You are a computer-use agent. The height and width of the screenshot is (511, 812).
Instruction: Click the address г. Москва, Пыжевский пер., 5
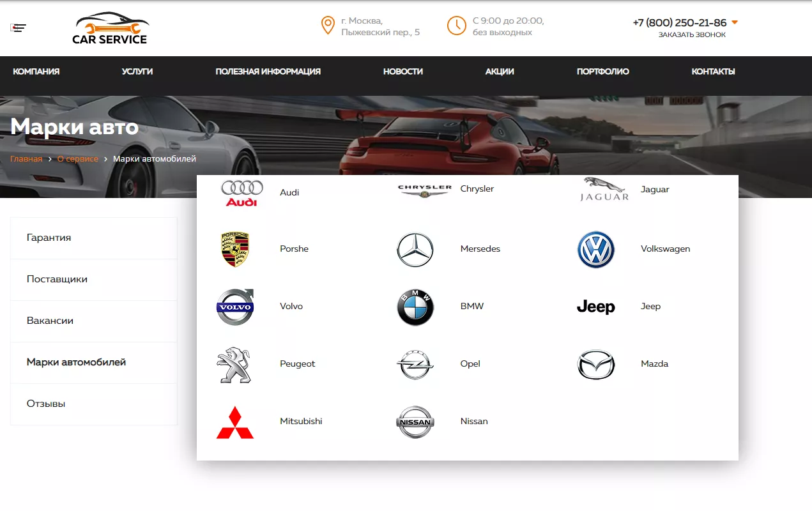[381, 26]
